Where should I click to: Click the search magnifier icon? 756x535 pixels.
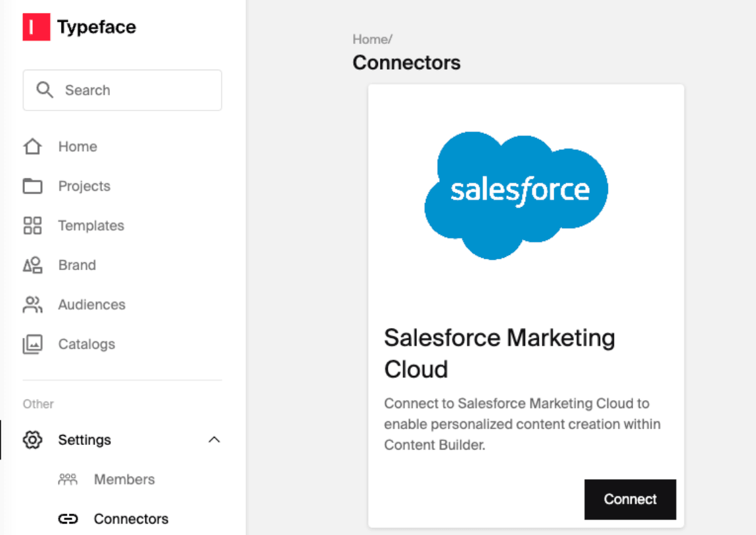[44, 89]
